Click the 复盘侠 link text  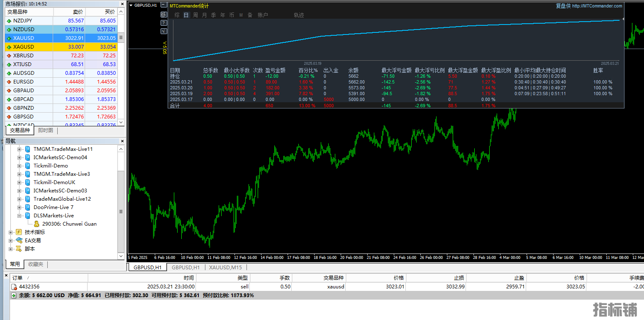coord(563,6)
